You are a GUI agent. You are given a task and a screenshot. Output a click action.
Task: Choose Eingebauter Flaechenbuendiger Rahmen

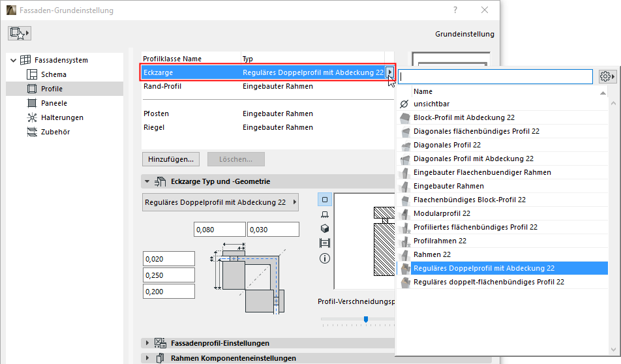point(502,172)
